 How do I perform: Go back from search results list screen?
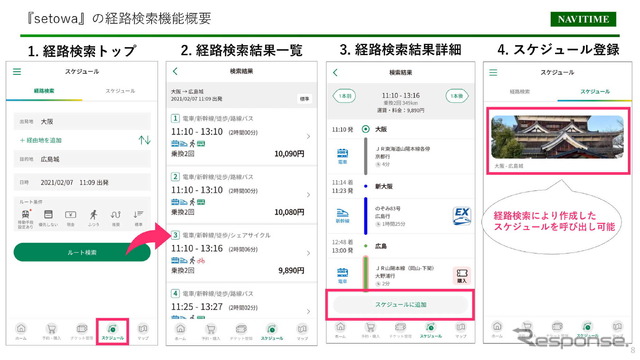(175, 71)
